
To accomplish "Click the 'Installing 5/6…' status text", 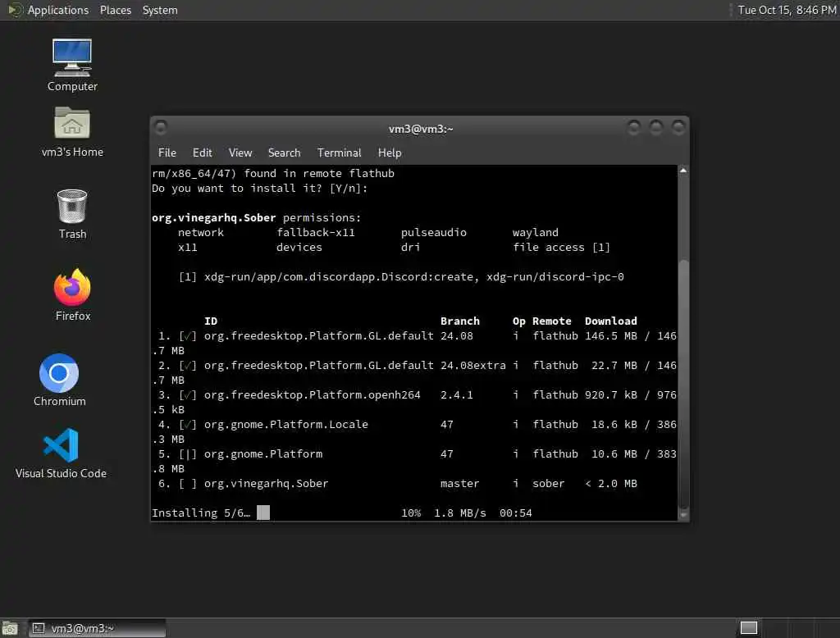I will (201, 513).
